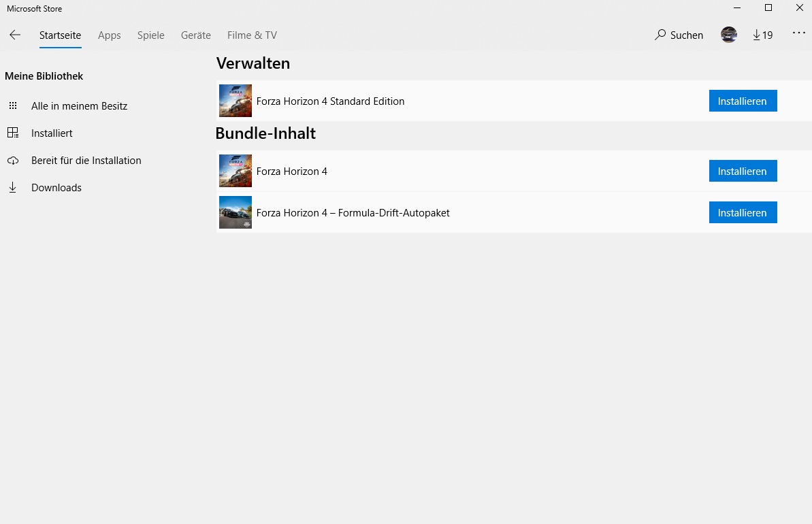
Task: Switch to the Geräte tab
Action: 196,35
